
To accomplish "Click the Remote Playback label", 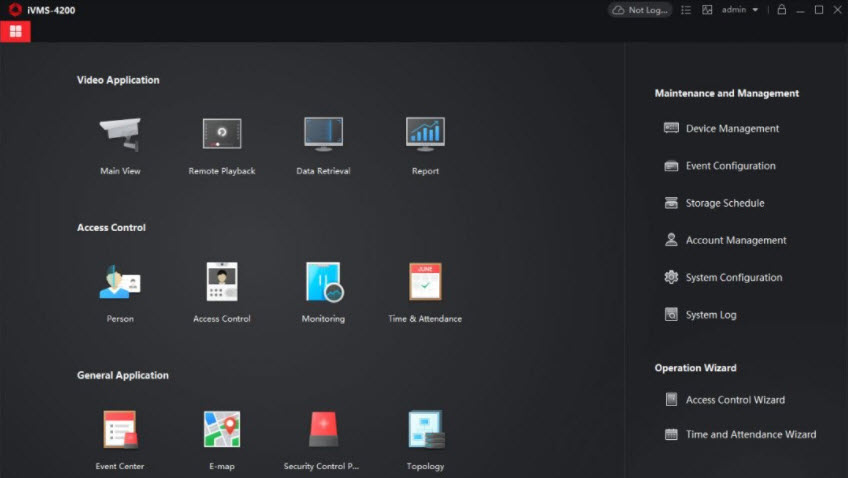I will tap(222, 171).
